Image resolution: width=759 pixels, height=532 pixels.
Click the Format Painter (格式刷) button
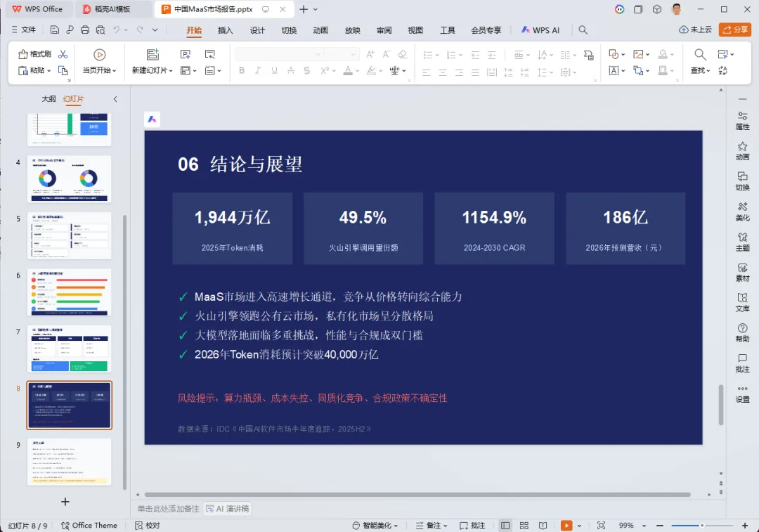34,54
